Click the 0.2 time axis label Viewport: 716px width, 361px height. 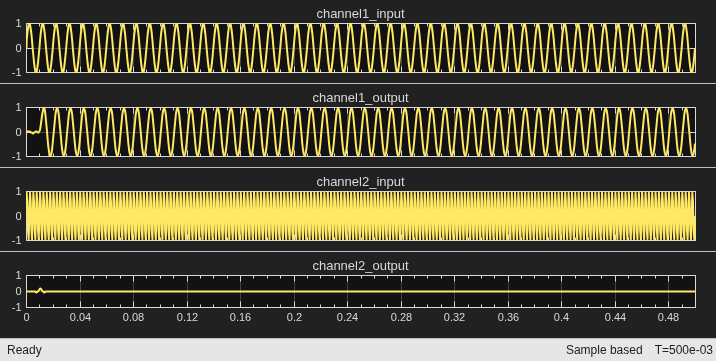[x=294, y=317]
